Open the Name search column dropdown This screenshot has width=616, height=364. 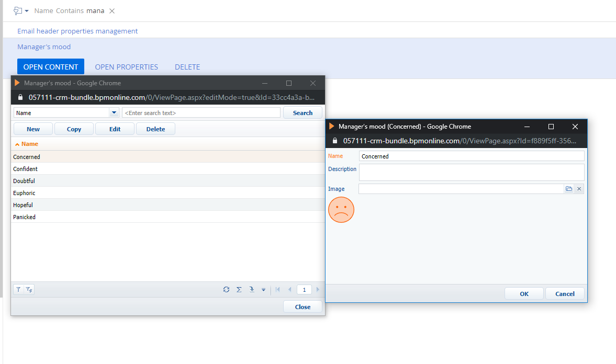pos(114,112)
